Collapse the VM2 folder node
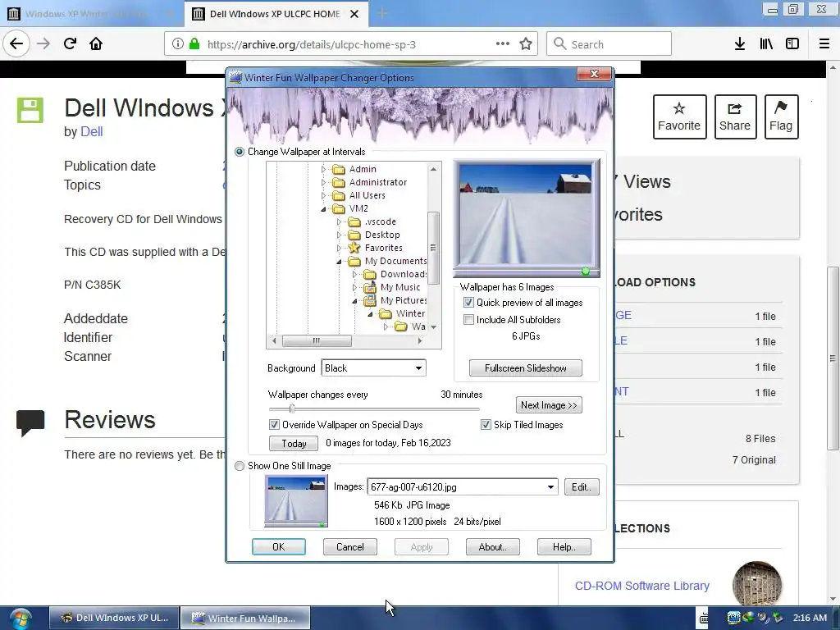Viewport: 840px width, 630px height. point(323,209)
